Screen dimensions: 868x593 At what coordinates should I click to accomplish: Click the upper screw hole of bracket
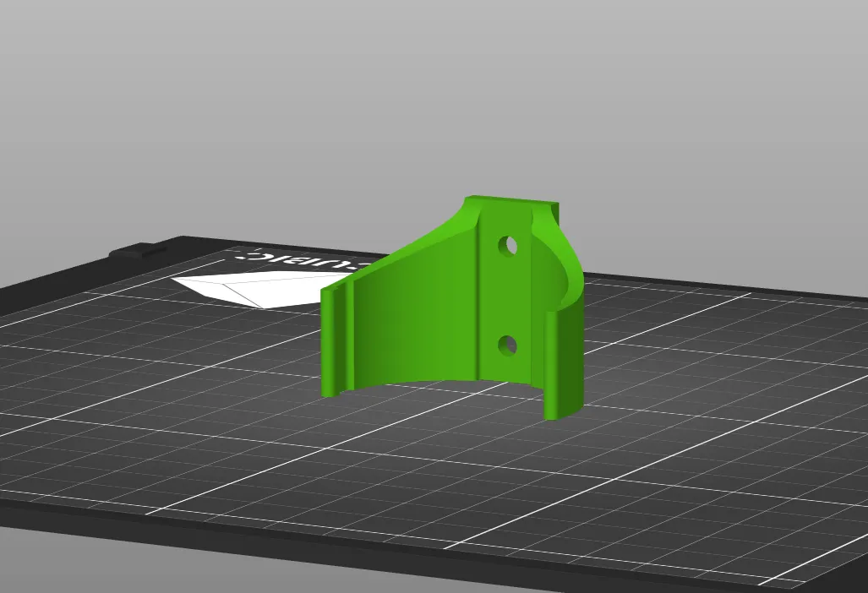click(x=508, y=246)
